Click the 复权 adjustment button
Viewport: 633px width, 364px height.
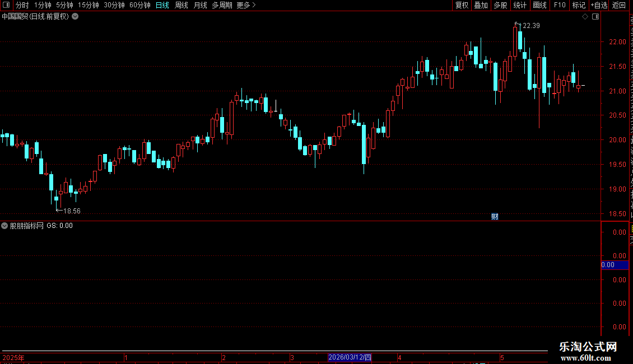coord(462,5)
